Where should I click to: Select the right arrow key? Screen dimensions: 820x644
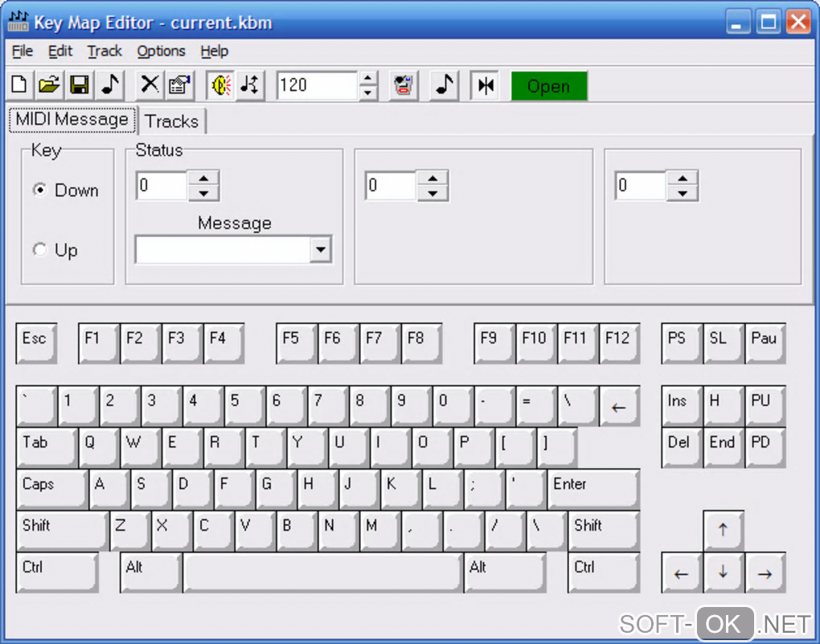click(765, 572)
